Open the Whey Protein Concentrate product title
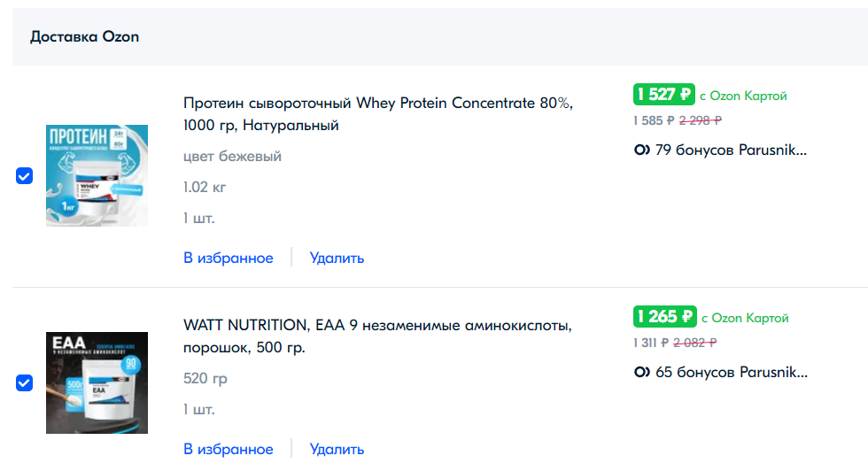 point(378,114)
